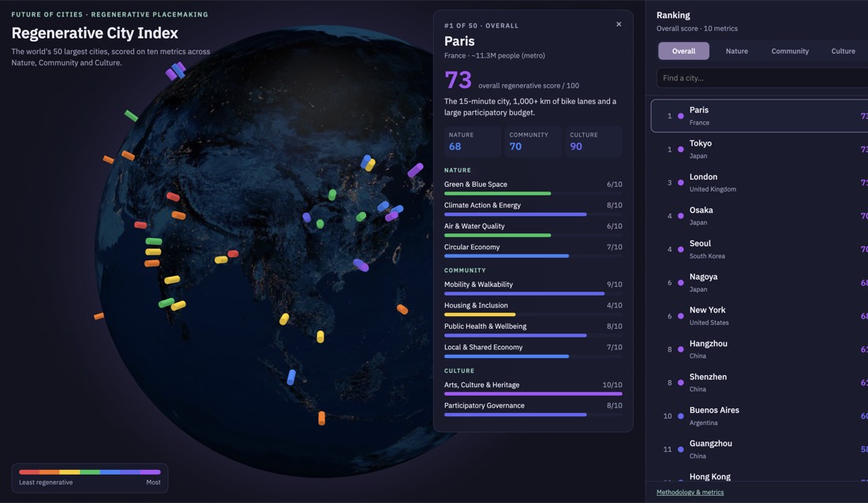Select Guangzhou in the ranking list
The image size is (868, 503).
tap(759, 449)
